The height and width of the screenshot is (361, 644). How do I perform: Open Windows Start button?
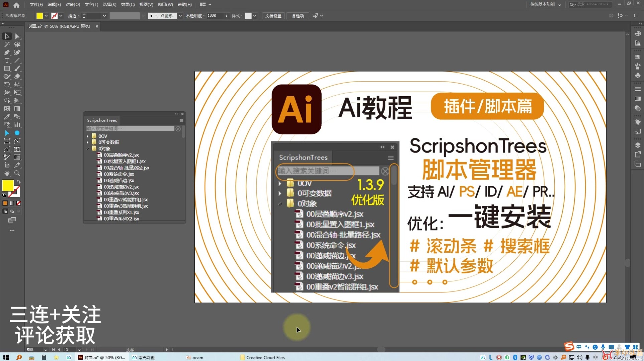[6, 358]
